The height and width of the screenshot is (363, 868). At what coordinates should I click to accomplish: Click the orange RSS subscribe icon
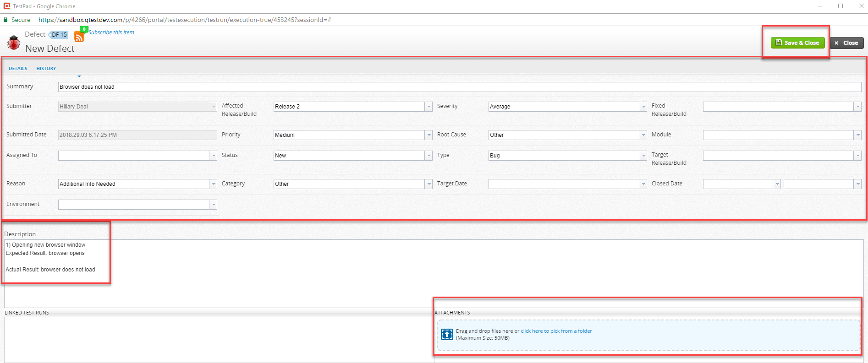[x=79, y=37]
